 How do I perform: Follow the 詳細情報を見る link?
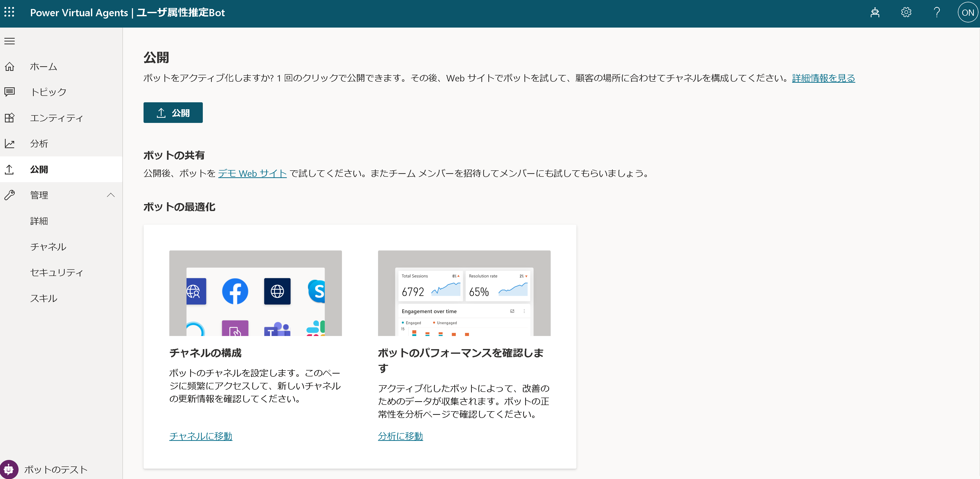tap(823, 78)
